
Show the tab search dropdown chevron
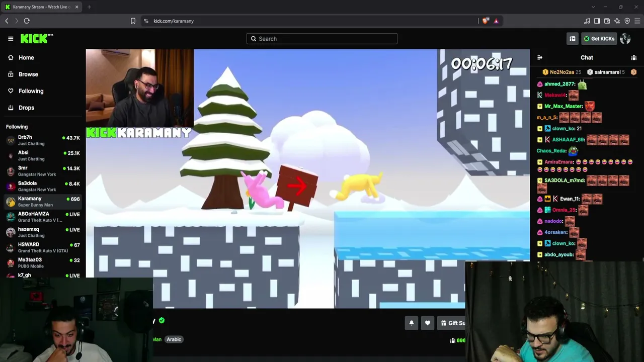593,7
